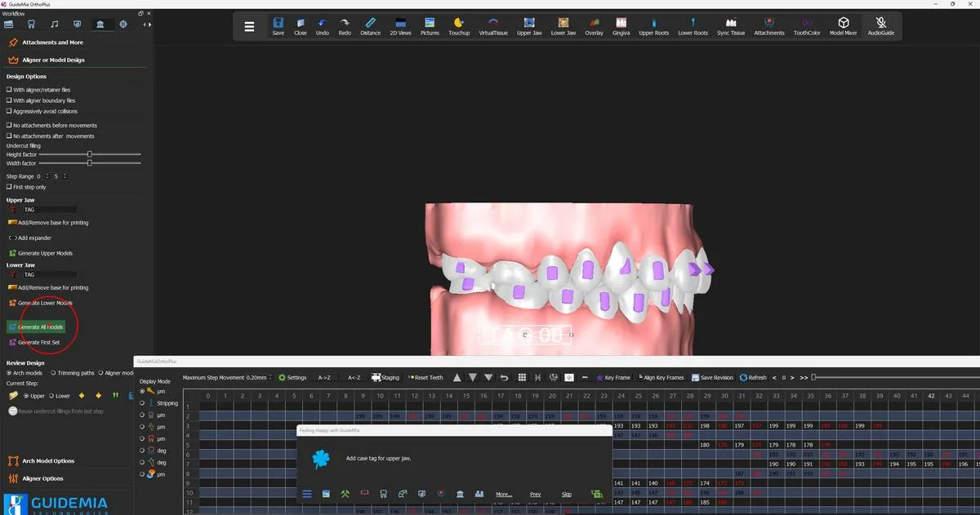Click the Lower Jaw TAG input field
Screen dimensions: 980x515
[49, 275]
